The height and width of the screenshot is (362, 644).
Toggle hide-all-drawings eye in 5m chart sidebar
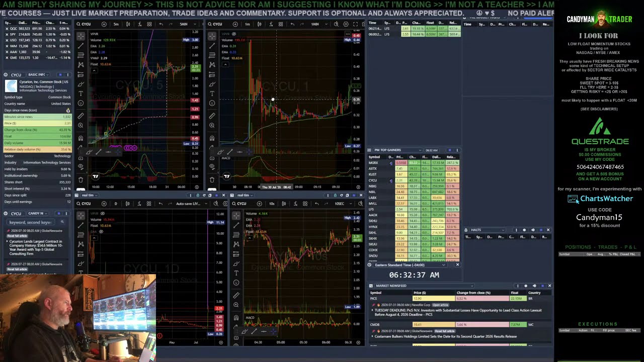pyautogui.click(x=80, y=167)
